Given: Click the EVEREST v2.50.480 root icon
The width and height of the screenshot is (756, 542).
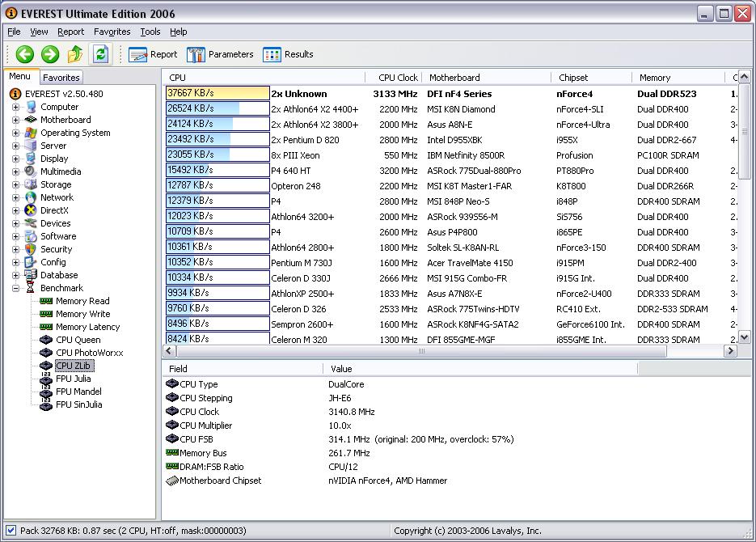Looking at the screenshot, I should (x=15, y=94).
